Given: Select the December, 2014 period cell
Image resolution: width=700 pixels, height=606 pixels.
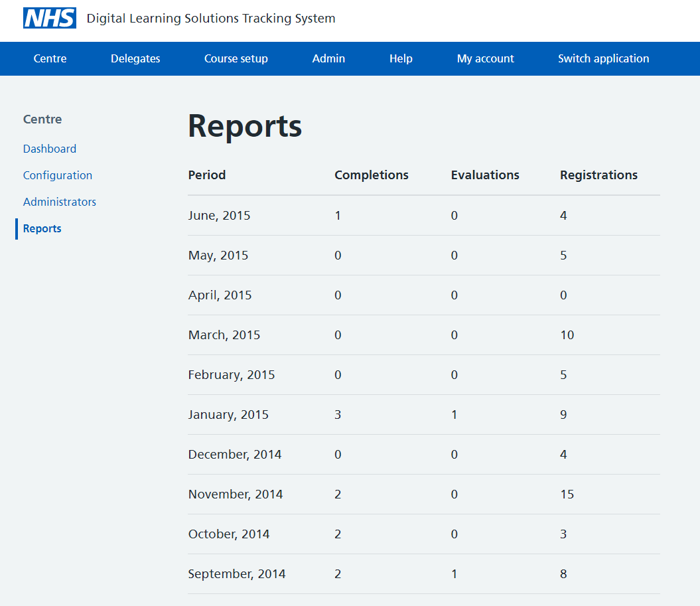Looking at the screenshot, I should [x=235, y=455].
